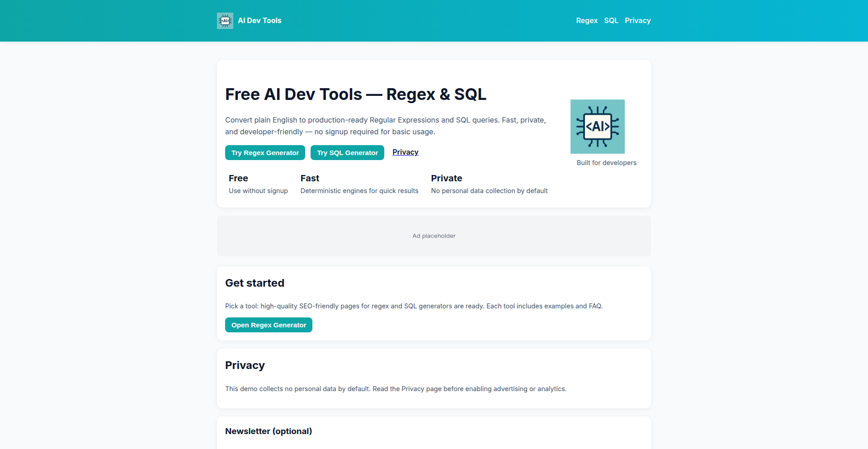Select the "Private" feature label
The width and height of the screenshot is (868, 449).
tap(446, 178)
